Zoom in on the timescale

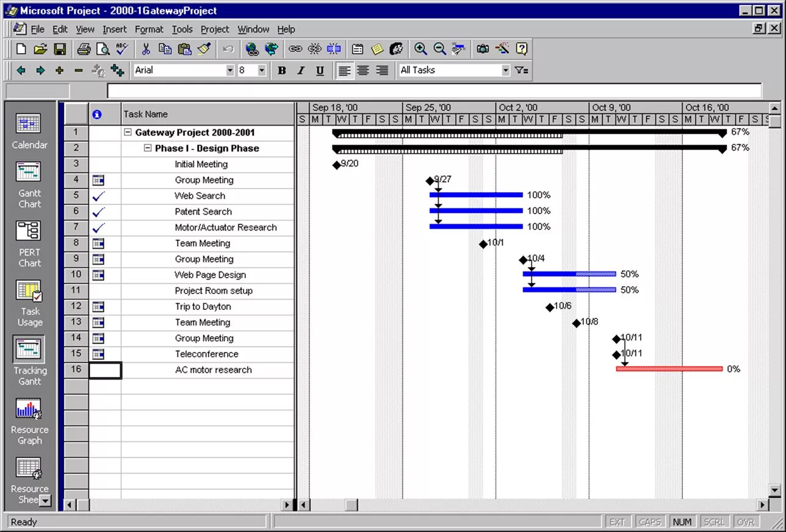click(420, 49)
